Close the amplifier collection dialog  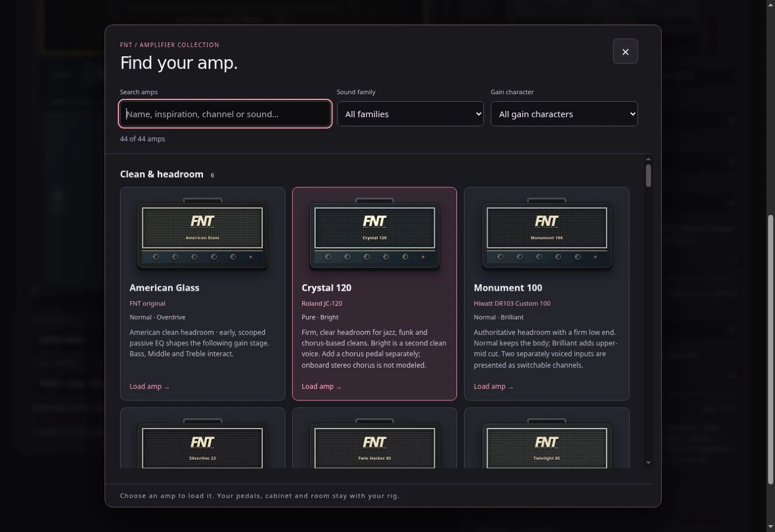[x=625, y=52]
